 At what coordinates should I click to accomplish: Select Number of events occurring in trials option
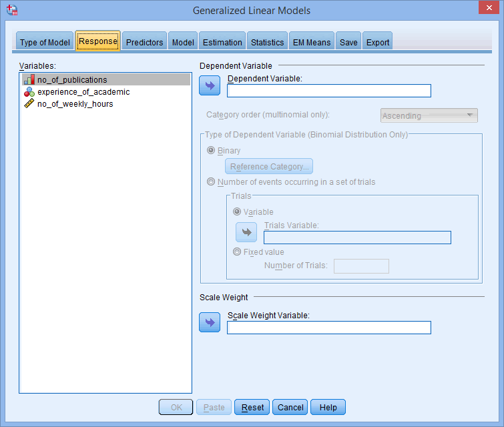211,182
